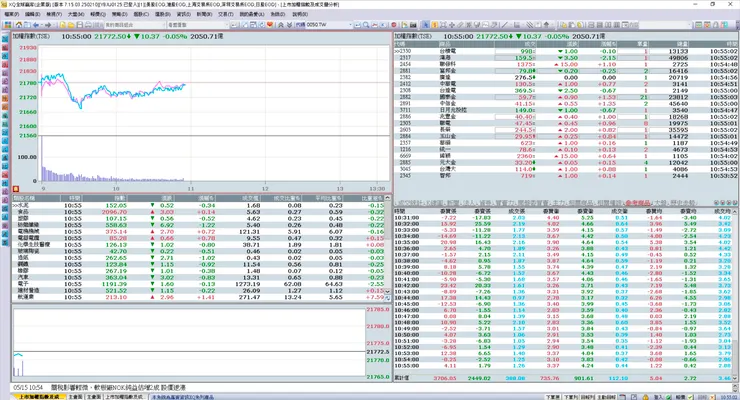The image size is (740, 400).
Task: Select the 2317 鴻海 row
Action: coord(566,58)
